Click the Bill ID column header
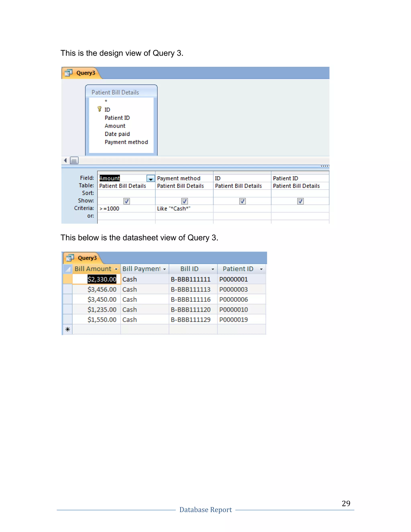 [x=193, y=269]
